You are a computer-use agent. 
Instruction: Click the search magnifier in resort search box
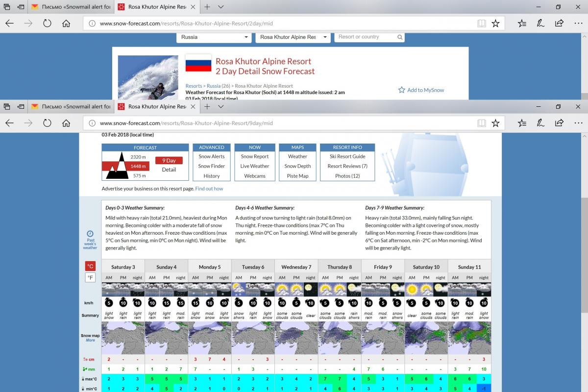click(400, 37)
